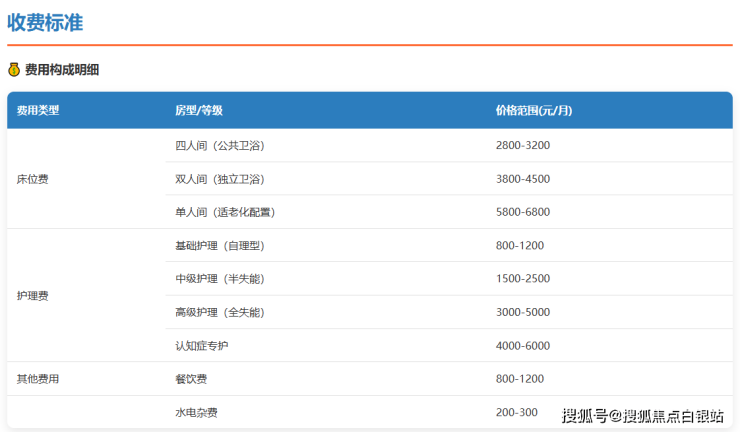
Task: Click the price value 3800-4500
Action: coord(523,179)
